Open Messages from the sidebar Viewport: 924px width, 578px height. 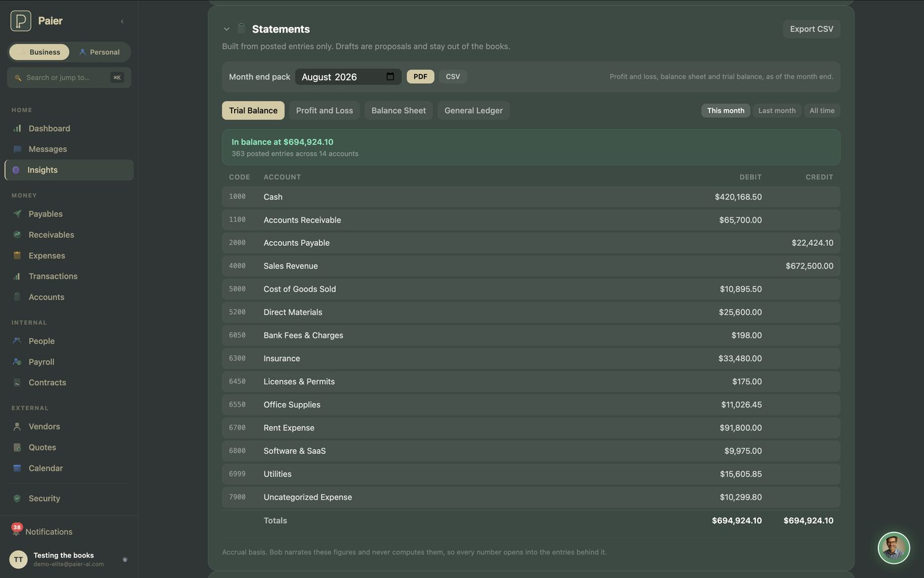click(69, 149)
